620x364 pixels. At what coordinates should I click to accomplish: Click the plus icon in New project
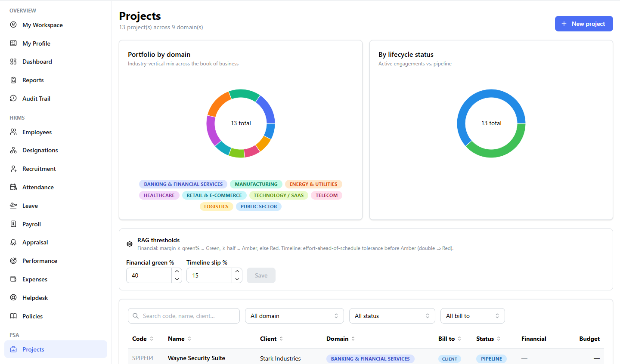tap(564, 24)
